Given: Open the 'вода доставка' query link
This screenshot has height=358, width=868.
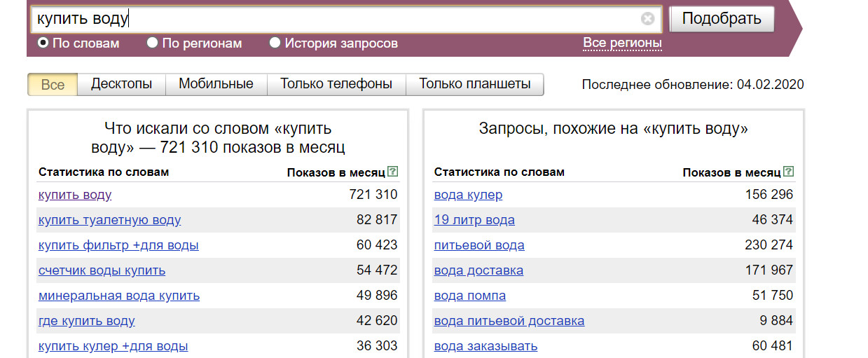Looking at the screenshot, I should click(x=478, y=270).
